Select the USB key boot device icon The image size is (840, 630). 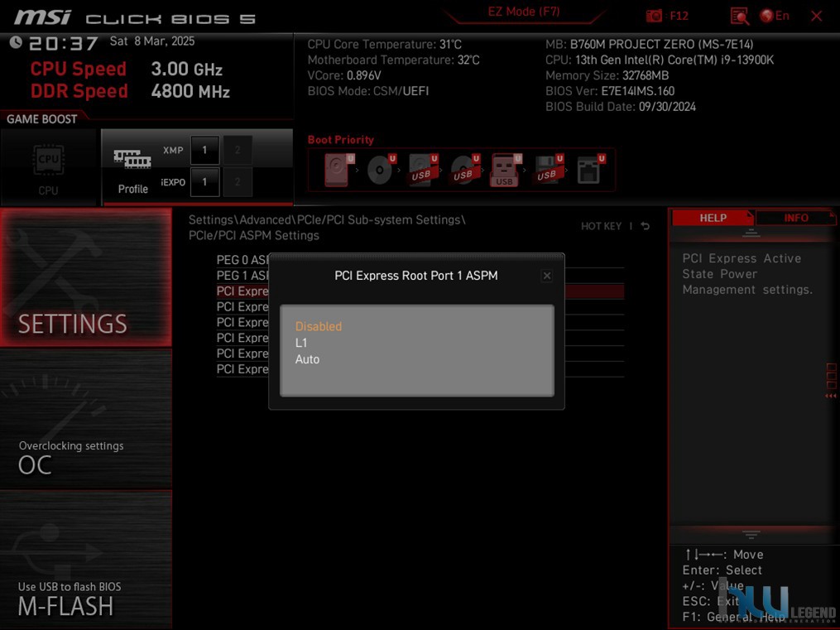pyautogui.click(x=506, y=170)
